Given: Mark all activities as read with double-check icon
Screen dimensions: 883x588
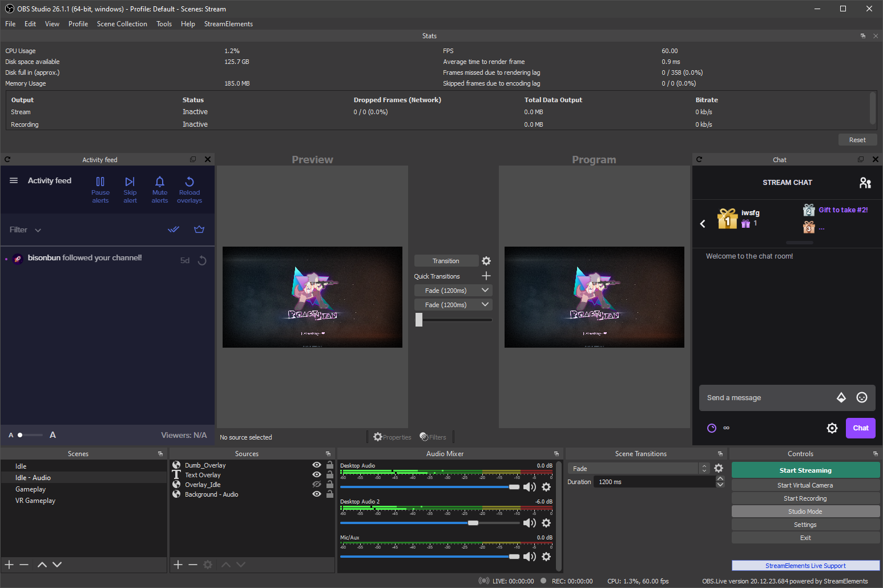Looking at the screenshot, I should click(x=174, y=229).
